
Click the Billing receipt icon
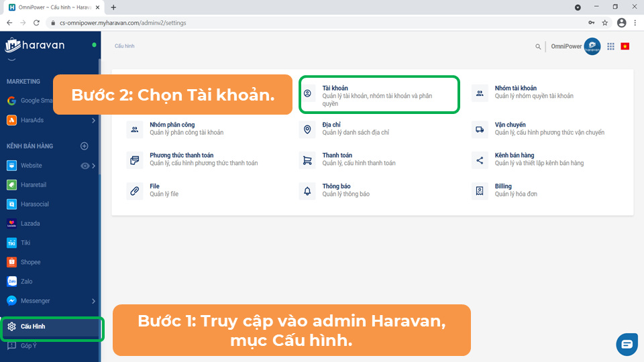click(x=480, y=191)
